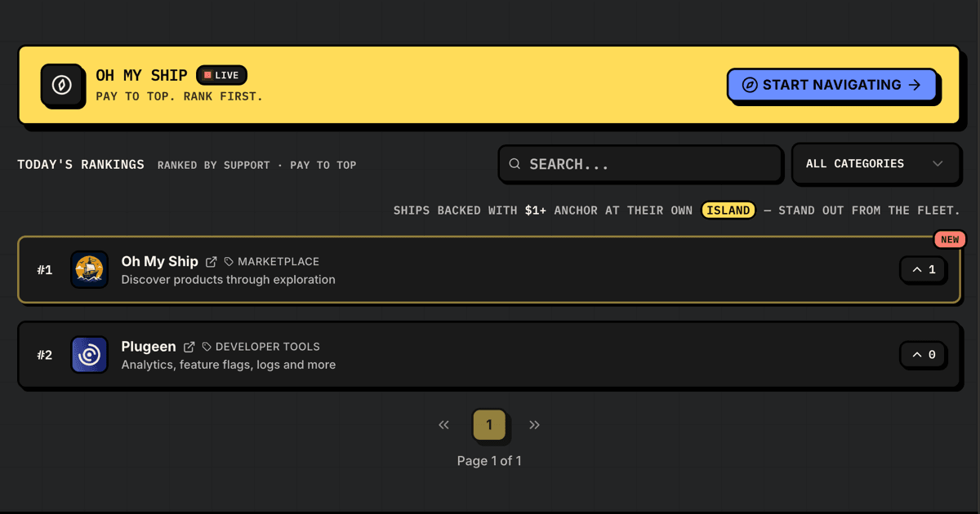Click the red LIVE badge
980x514 pixels.
(221, 75)
